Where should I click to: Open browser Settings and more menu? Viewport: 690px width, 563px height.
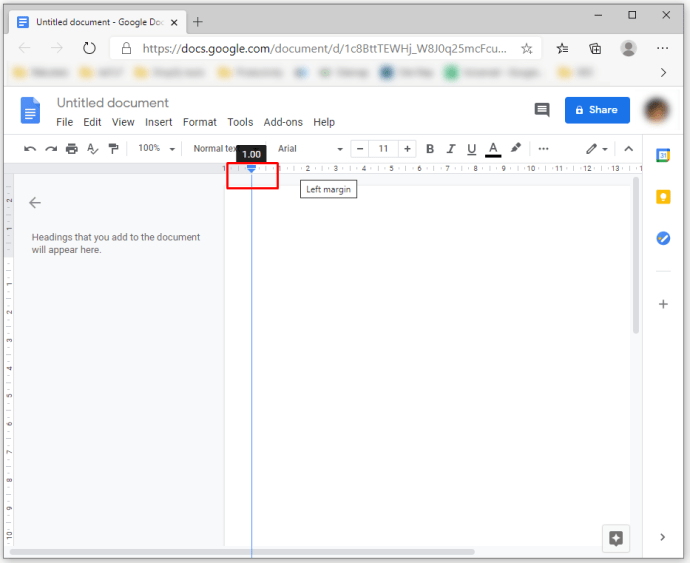[662, 48]
